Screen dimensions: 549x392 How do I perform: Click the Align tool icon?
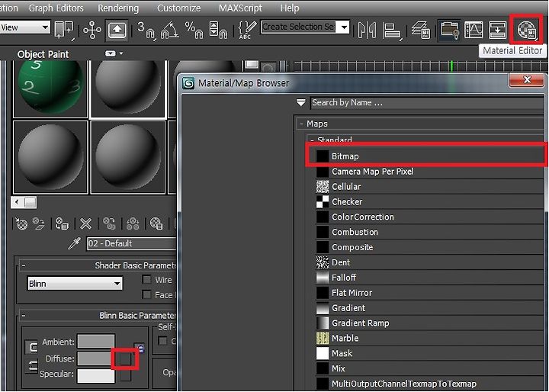(392, 31)
